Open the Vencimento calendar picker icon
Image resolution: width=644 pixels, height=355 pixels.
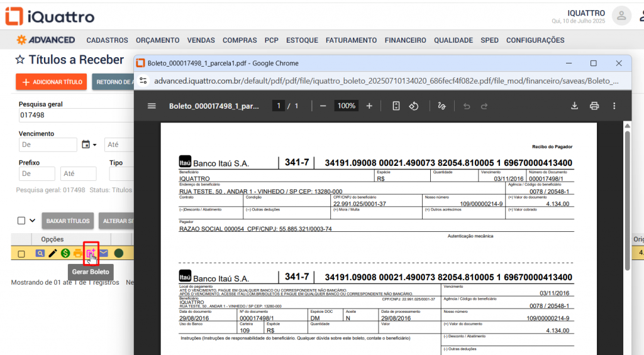click(86, 145)
